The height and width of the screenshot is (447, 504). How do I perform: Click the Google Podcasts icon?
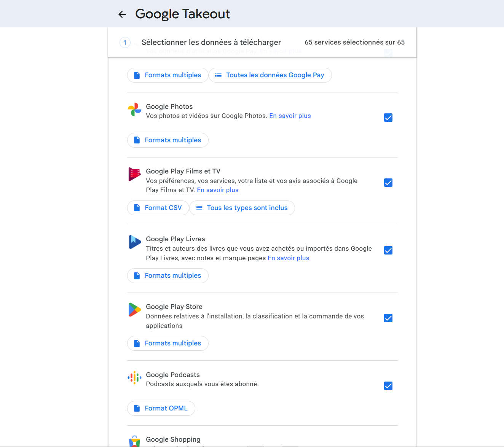(134, 377)
